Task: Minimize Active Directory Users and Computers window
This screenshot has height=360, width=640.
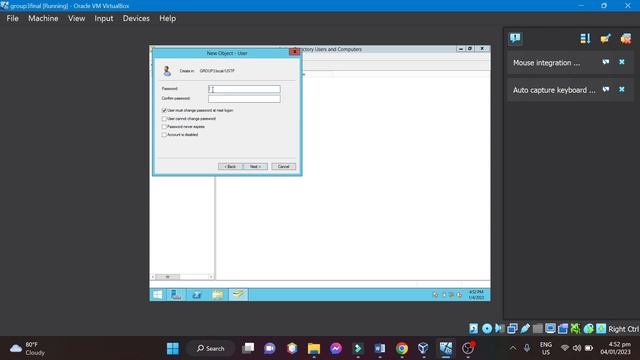Action: click(x=461, y=49)
